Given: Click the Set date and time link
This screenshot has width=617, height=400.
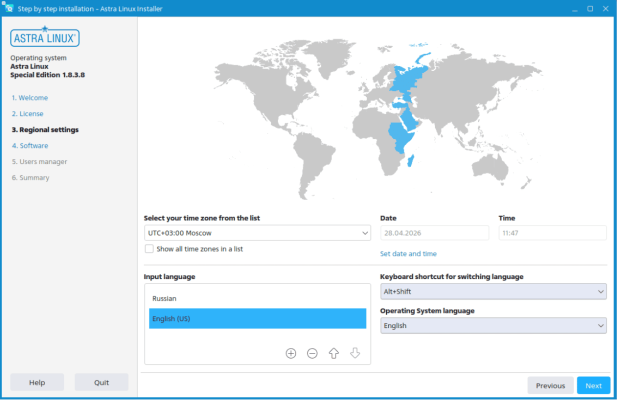Looking at the screenshot, I should click(x=408, y=254).
